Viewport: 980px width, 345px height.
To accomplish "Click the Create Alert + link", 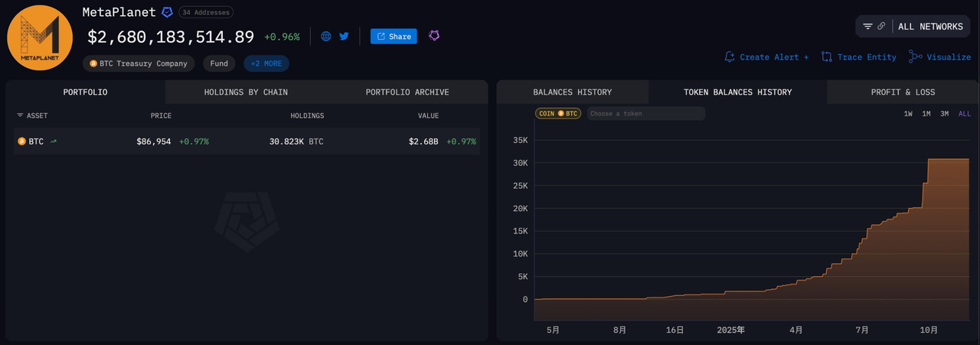I will point(767,57).
